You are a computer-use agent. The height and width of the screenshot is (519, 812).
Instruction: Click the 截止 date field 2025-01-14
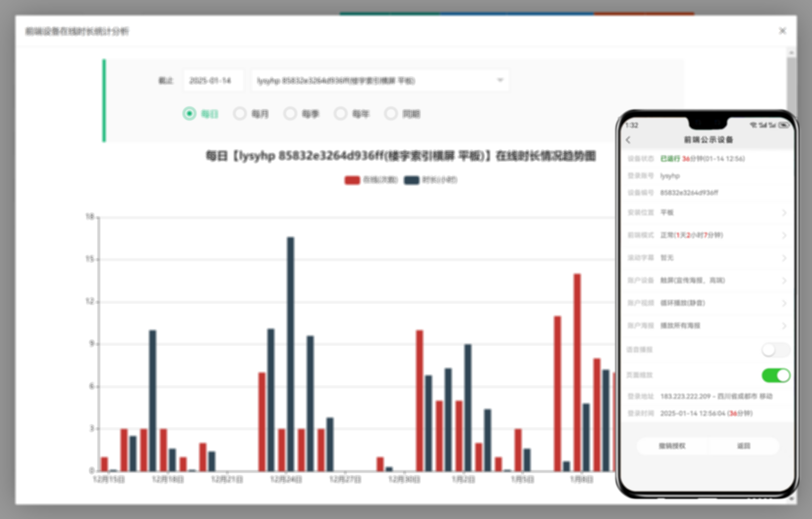tap(213, 81)
